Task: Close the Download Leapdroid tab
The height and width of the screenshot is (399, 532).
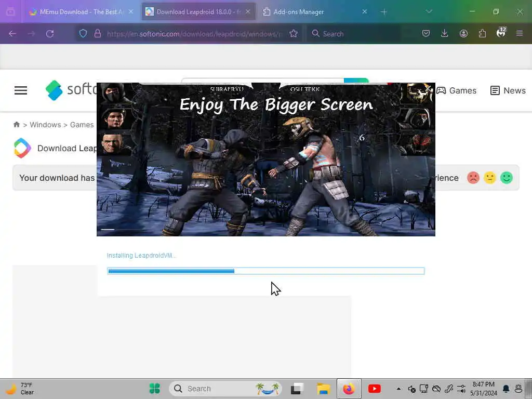Action: coord(248,11)
